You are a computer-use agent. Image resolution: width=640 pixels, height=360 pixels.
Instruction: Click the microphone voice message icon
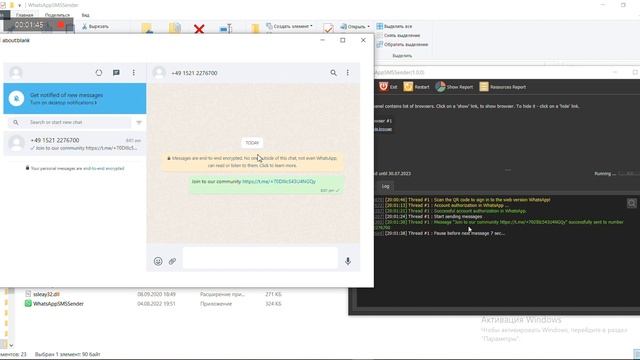[348, 261]
